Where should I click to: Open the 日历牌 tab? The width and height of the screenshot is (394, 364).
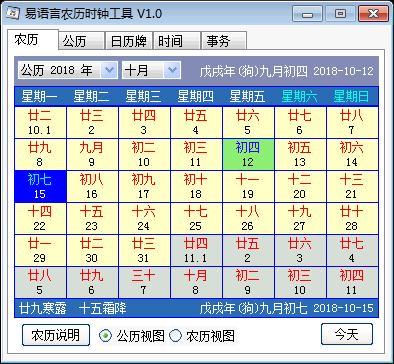pyautogui.click(x=129, y=41)
